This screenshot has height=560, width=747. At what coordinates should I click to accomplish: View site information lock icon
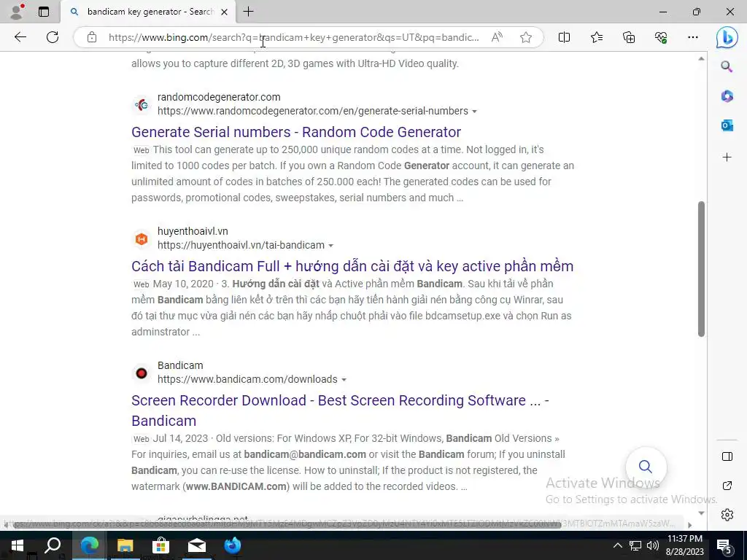(x=92, y=37)
